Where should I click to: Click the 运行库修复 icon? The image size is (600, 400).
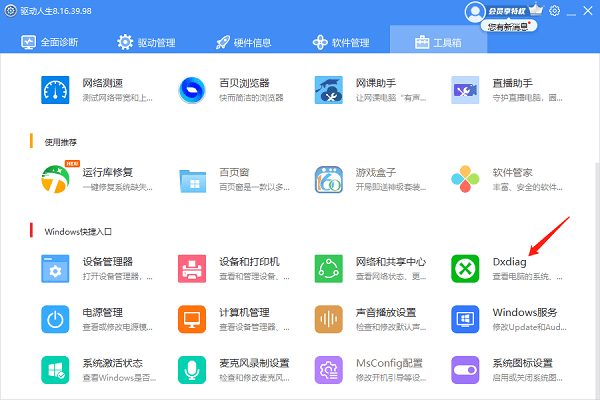click(56, 179)
